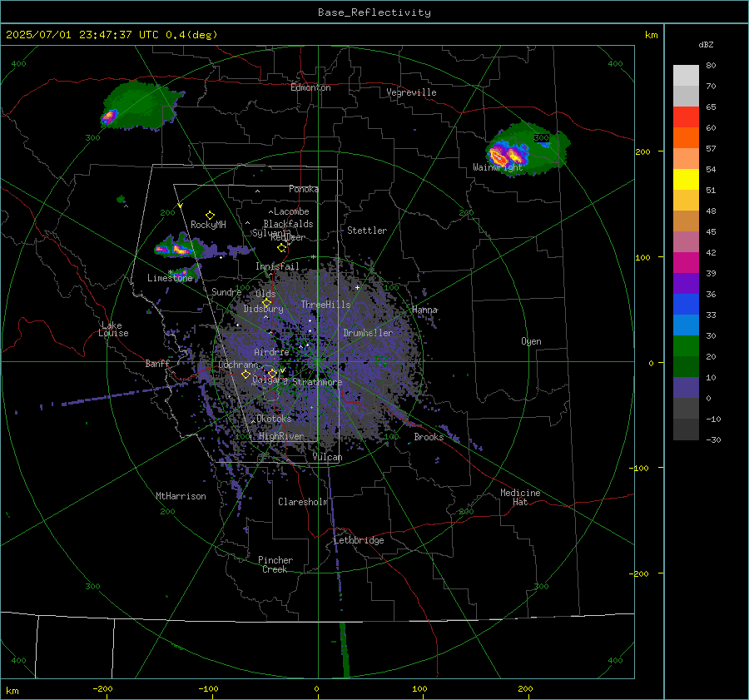
Task: Click the Okotoks label
Action: [274, 419]
